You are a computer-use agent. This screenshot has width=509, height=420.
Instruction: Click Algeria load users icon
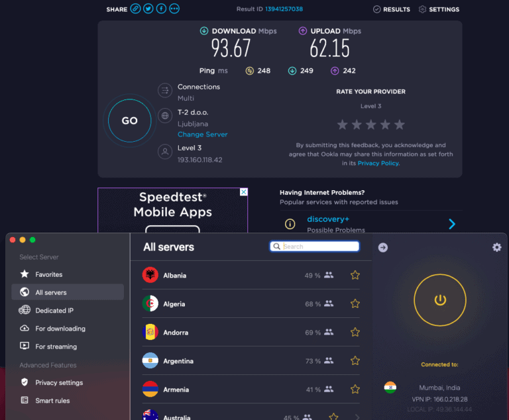329,304
